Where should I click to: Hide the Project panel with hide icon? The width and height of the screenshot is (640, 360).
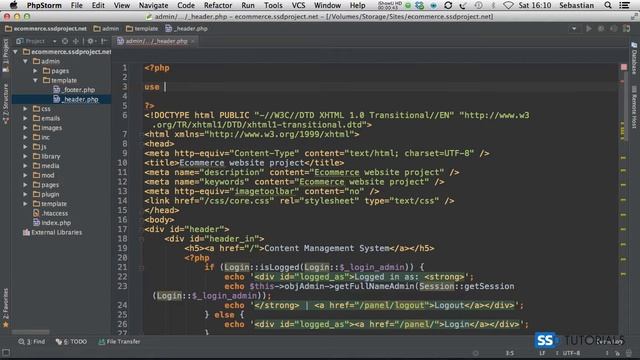pos(104,41)
